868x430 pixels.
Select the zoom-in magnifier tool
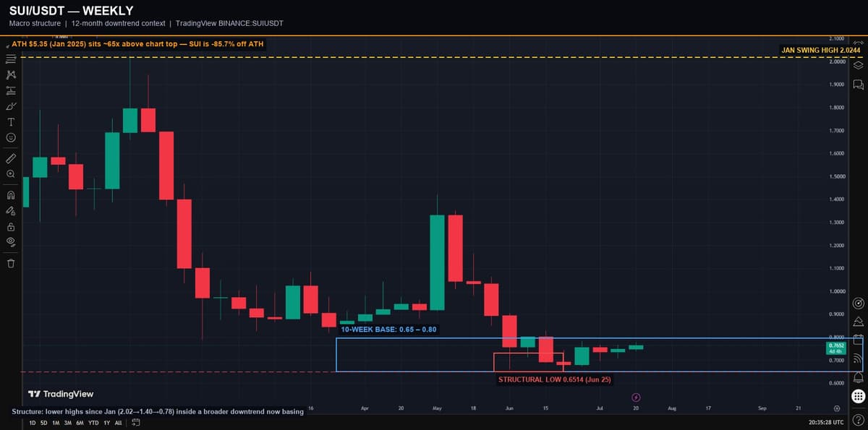coord(11,174)
